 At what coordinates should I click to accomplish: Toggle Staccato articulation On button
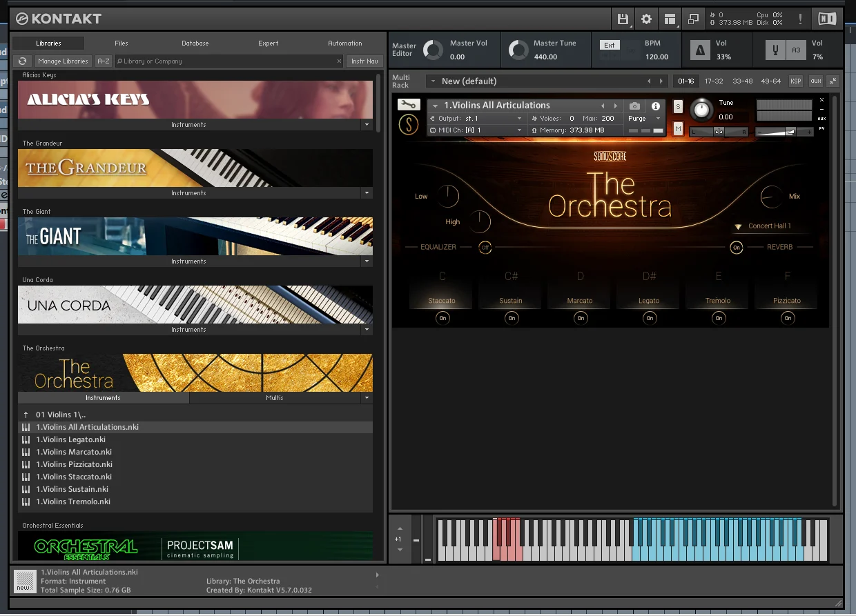(442, 318)
